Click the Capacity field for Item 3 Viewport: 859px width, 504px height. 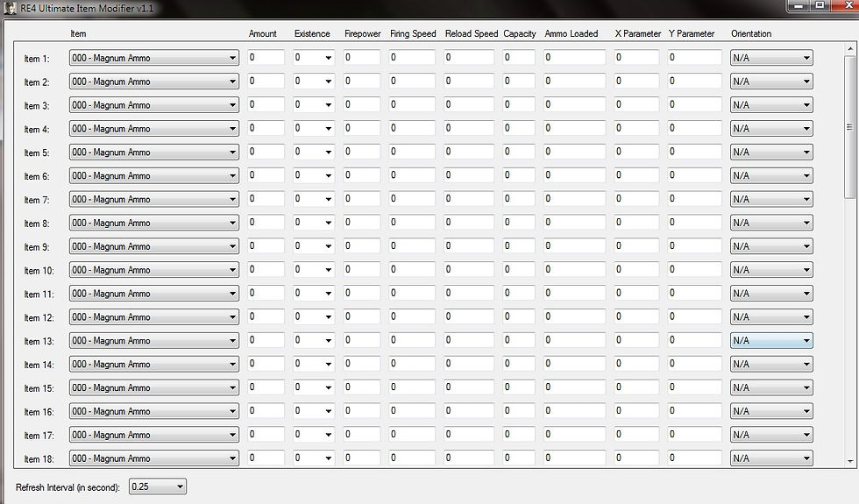tap(519, 104)
